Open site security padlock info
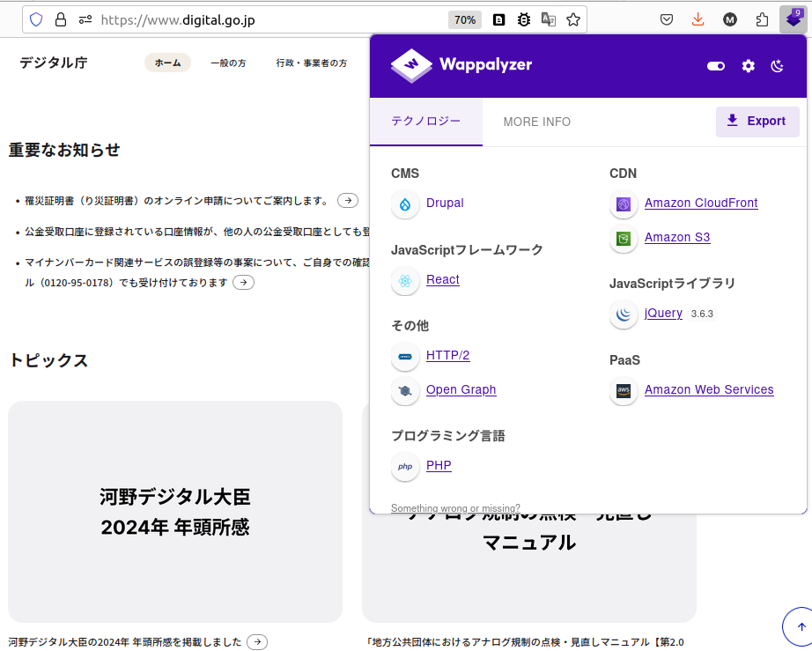The height and width of the screenshot is (651, 812). tap(61, 19)
